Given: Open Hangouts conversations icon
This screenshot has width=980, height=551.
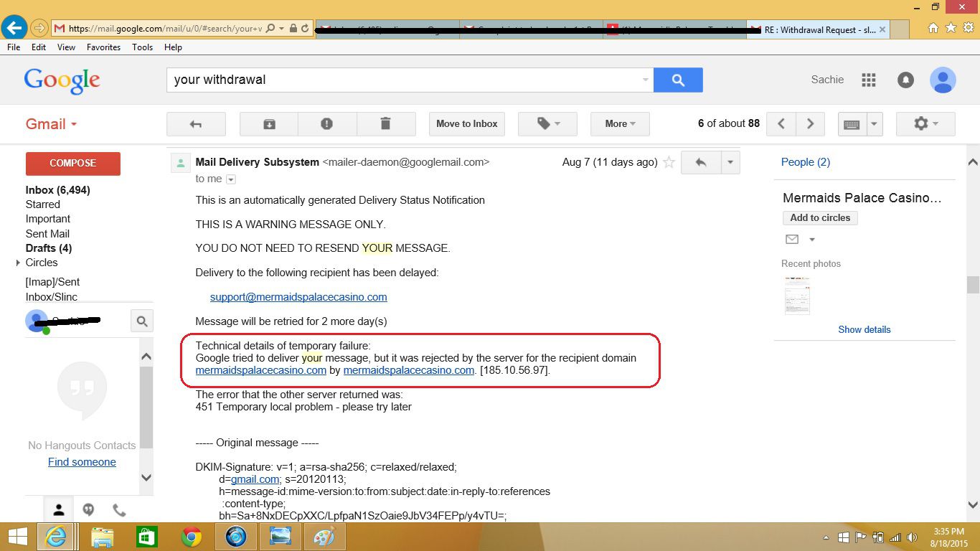Looking at the screenshot, I should [x=88, y=509].
